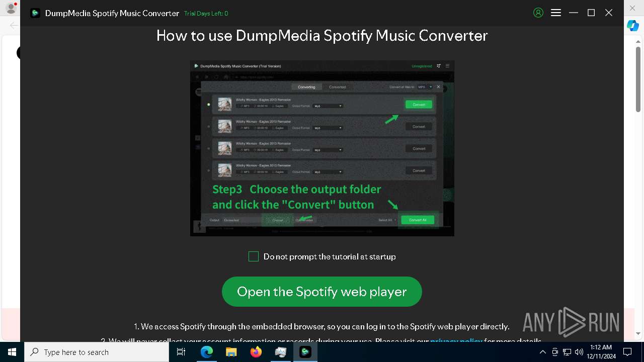This screenshot has height=362, width=644.
Task: Open the network status tray icon
Action: point(567,352)
